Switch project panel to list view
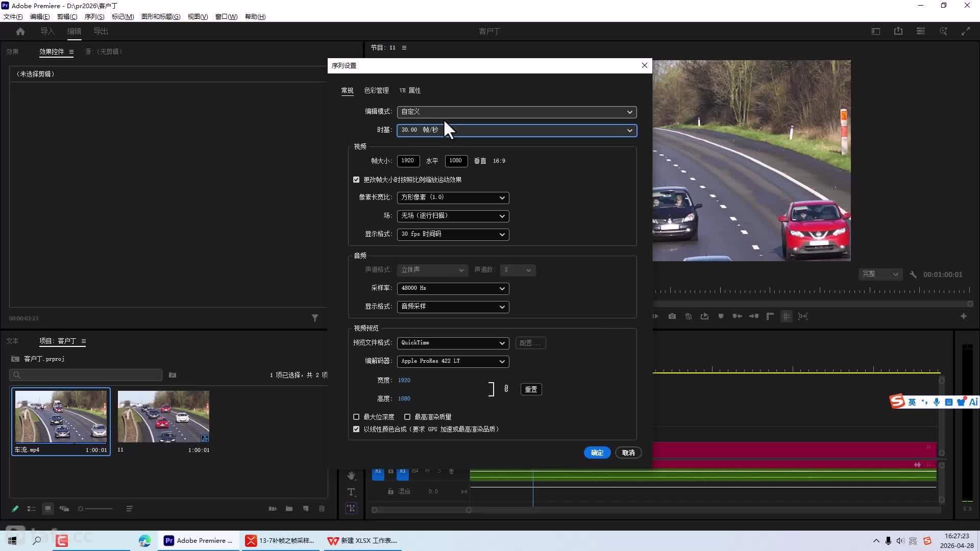This screenshot has width=980, height=551. tap(32, 509)
